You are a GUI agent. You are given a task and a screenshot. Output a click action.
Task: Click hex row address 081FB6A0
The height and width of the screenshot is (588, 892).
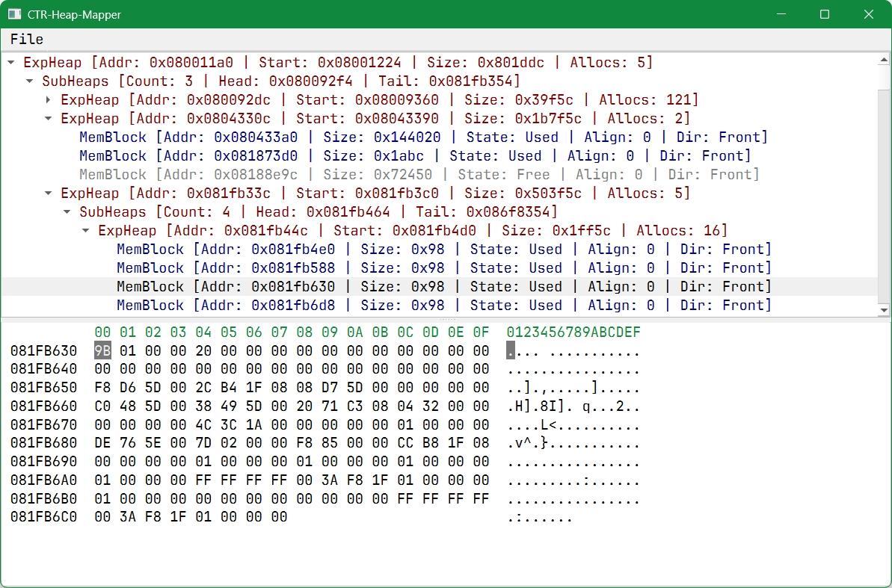click(x=43, y=480)
